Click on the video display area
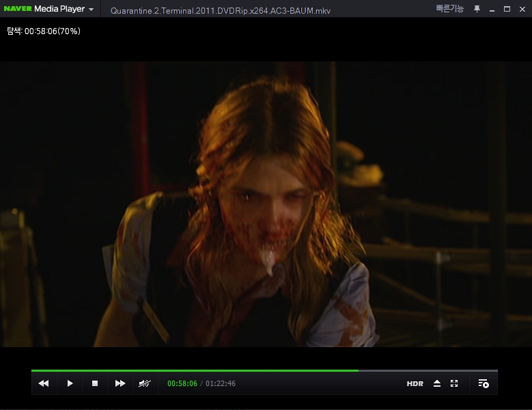Screen dimensions: 532x410 point(266,205)
